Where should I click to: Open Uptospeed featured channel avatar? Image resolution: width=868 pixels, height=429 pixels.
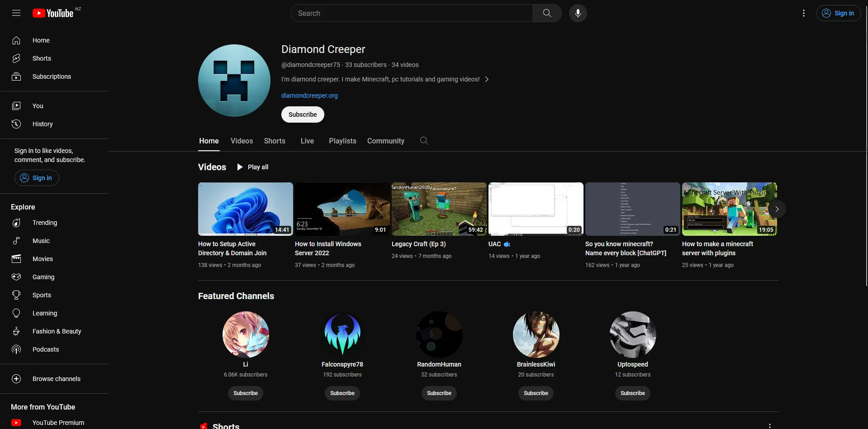633,334
